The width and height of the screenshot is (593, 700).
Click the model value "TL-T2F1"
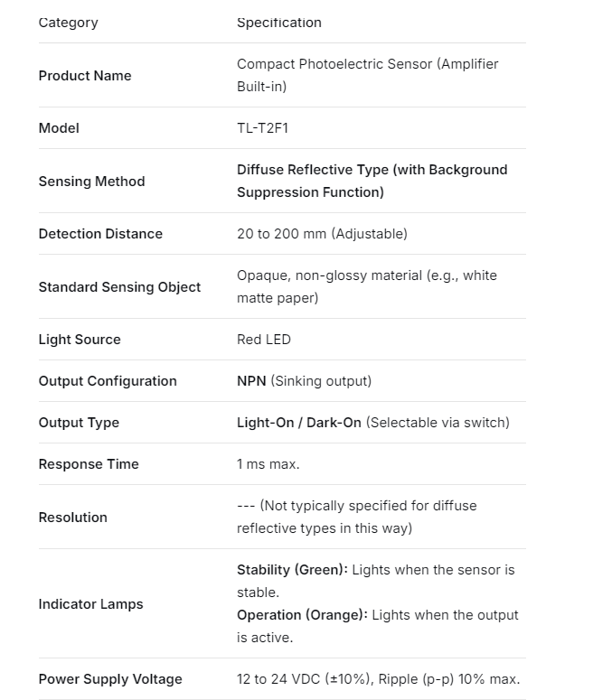pos(262,128)
